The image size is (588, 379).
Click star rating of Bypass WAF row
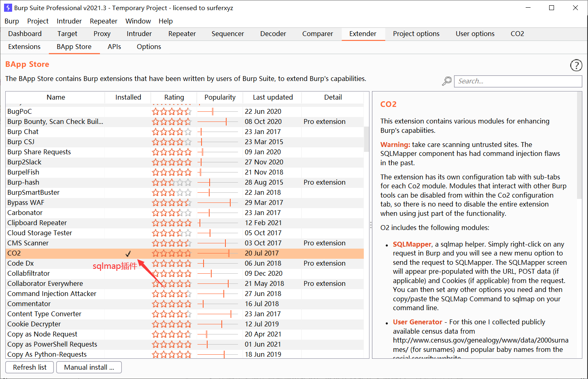172,202
